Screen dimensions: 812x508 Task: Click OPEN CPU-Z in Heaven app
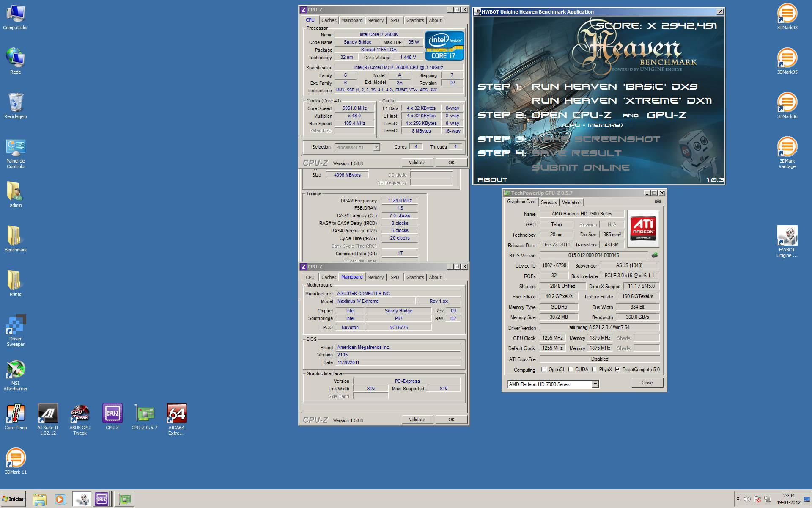[571, 115]
